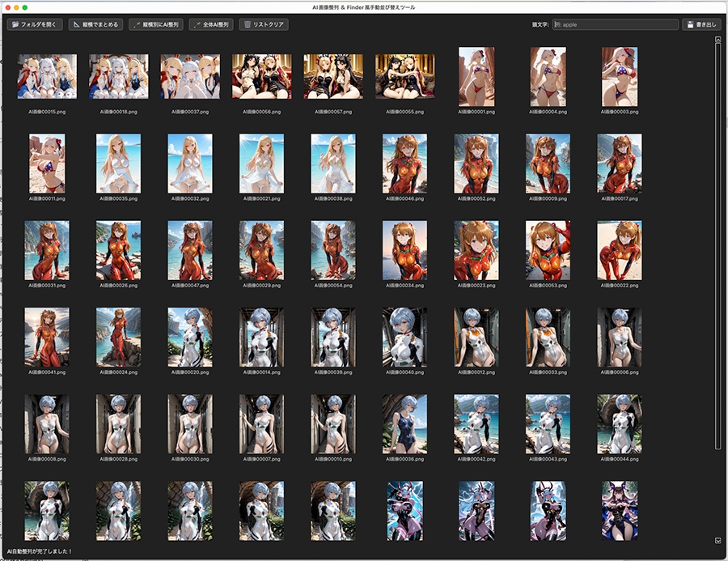Screen dimensions: 728x561
Task: Select thumbnail AI画像00001.png
Action: (x=476, y=77)
